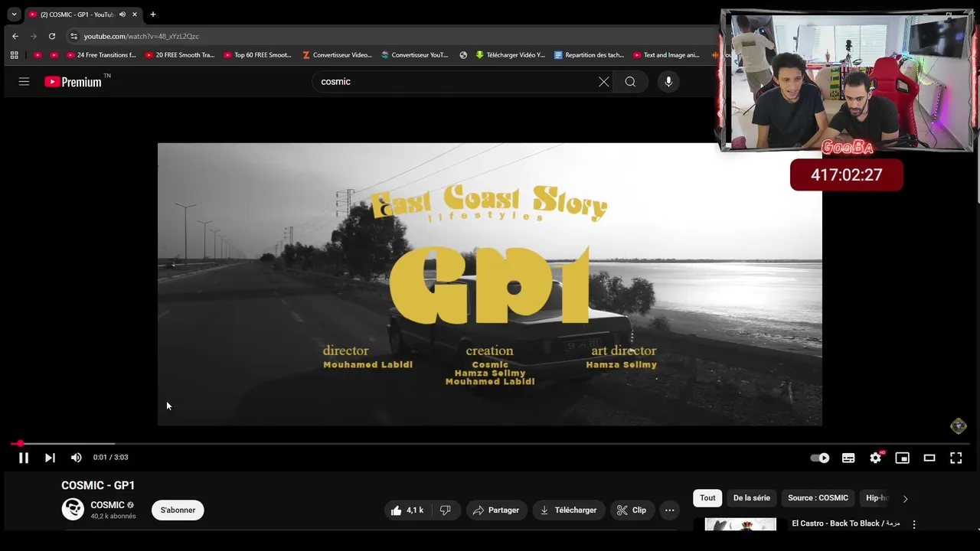View site information icon in address bar

tap(73, 36)
